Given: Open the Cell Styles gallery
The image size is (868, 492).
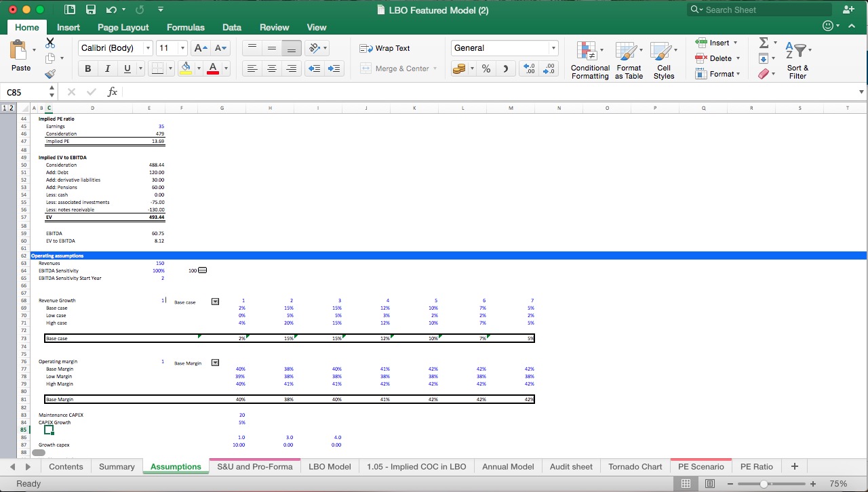Looking at the screenshot, I should [664, 60].
